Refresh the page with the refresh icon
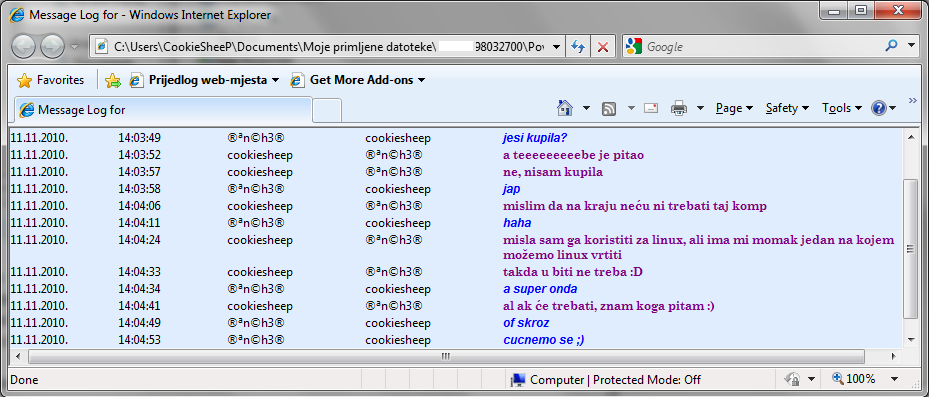The height and width of the screenshot is (397, 929). pyautogui.click(x=578, y=47)
